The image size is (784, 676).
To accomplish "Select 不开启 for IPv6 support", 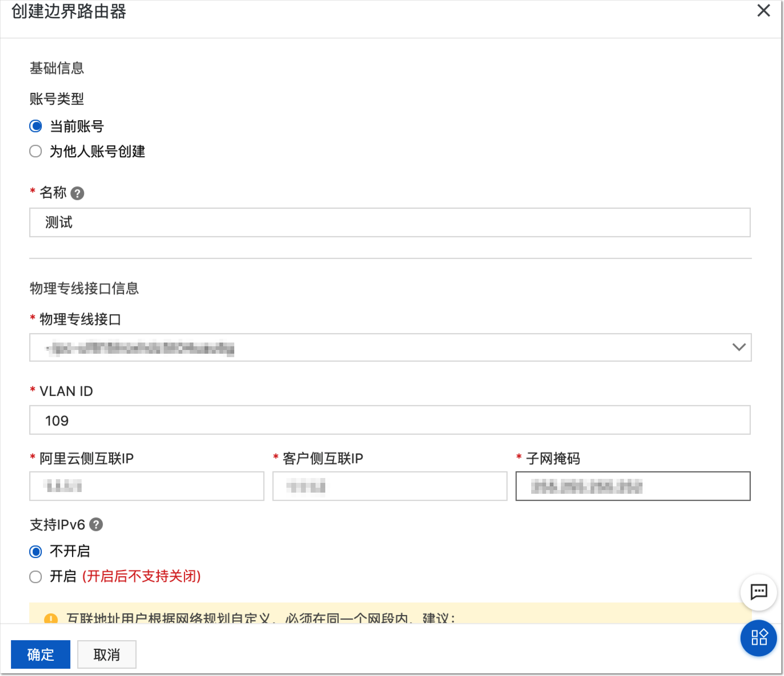I will (x=36, y=552).
